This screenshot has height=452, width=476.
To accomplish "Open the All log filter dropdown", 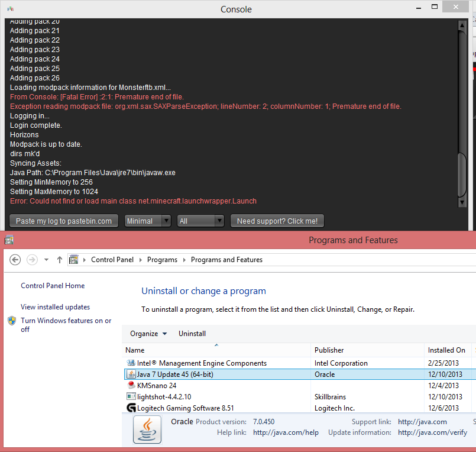I will [200, 221].
